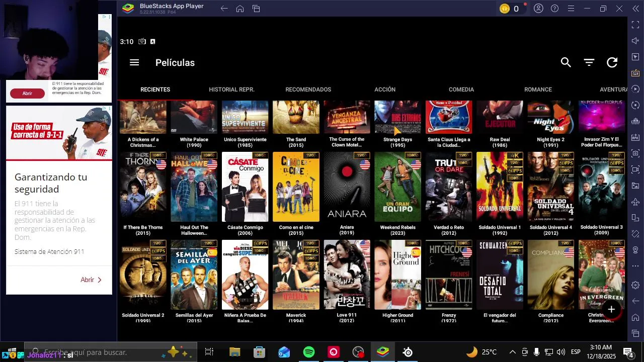This screenshot has width=644, height=362.
Task: Open keyboard controls in BlueStacks sidebar
Action: 635,73
